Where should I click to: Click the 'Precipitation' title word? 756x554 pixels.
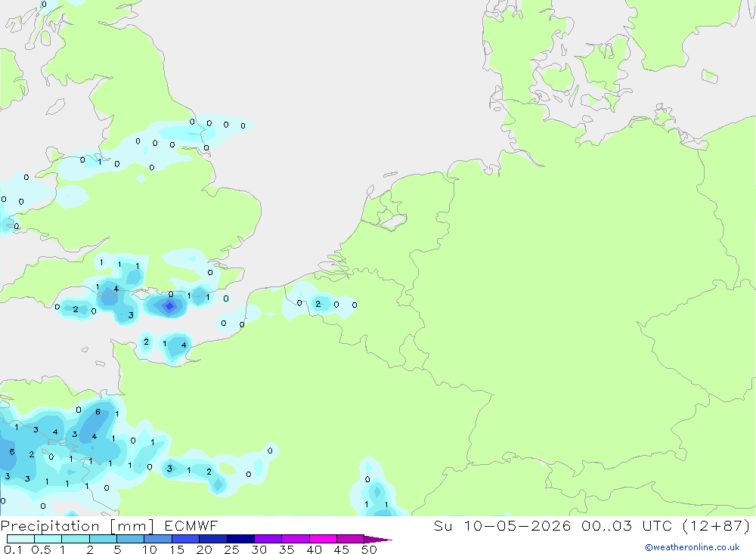point(50,526)
